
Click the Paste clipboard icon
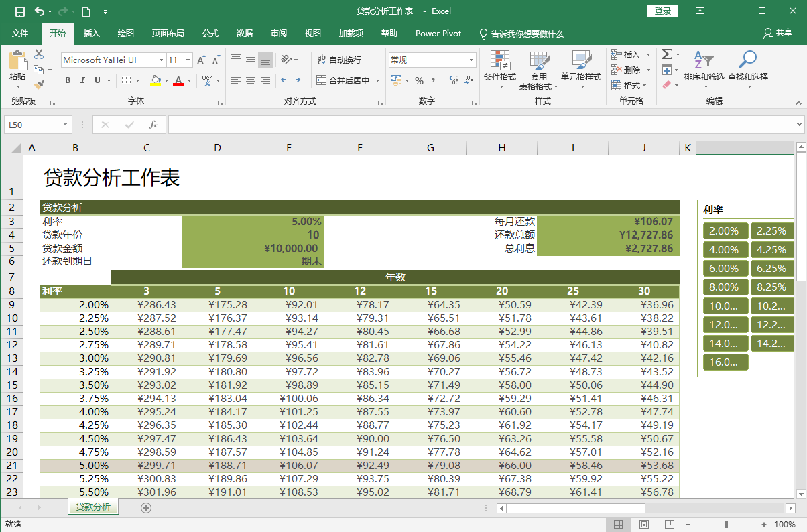18,61
